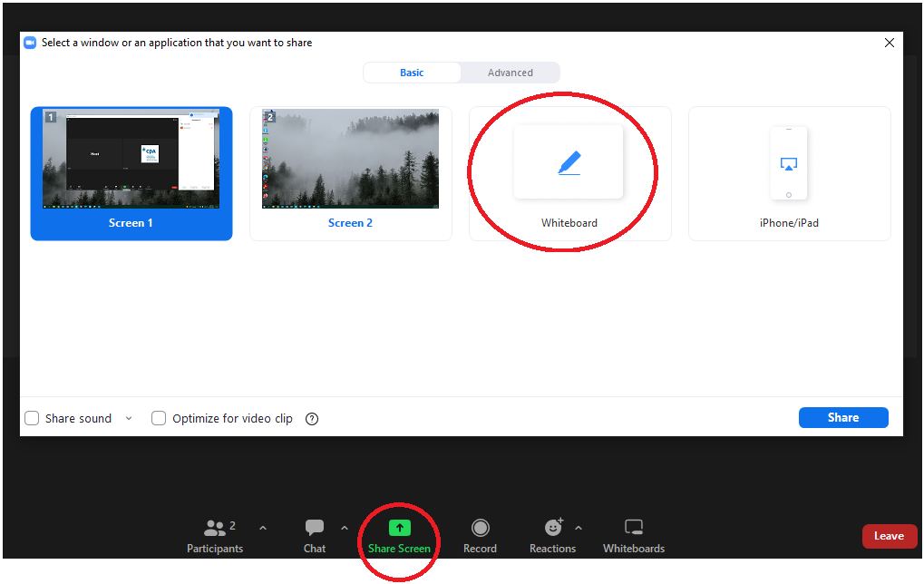Click the help question mark icon
Screen dimensions: 924x584
tap(312, 418)
